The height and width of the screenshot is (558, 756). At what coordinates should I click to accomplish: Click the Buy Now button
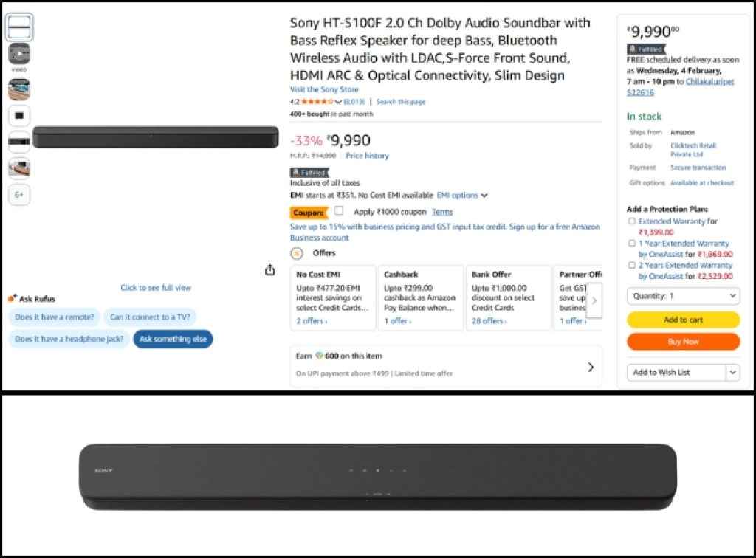point(683,341)
